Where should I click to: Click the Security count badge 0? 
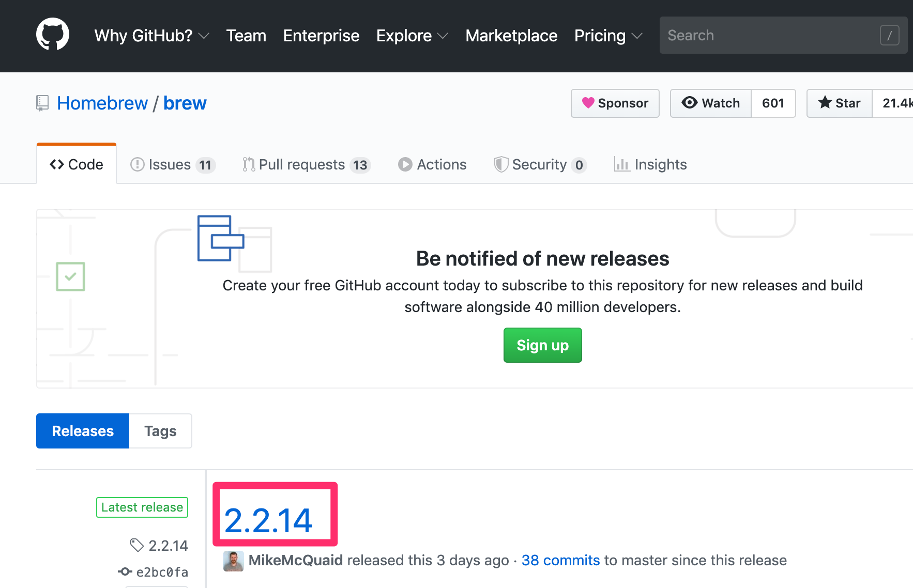tap(579, 165)
